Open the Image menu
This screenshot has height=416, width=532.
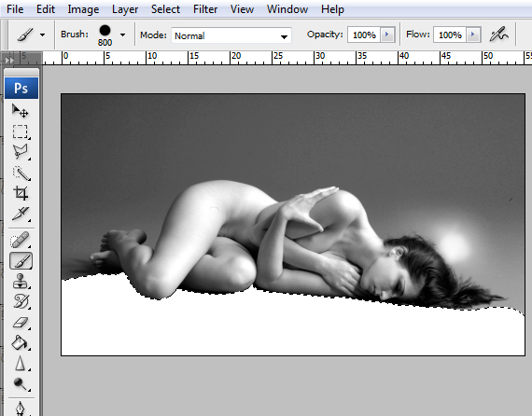(83, 9)
